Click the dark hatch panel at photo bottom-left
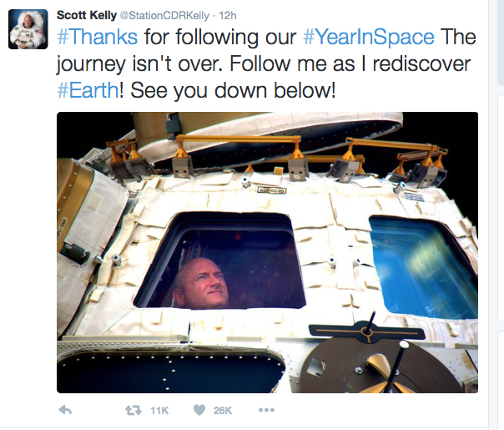Screen dimensions: 504x430 171,372
